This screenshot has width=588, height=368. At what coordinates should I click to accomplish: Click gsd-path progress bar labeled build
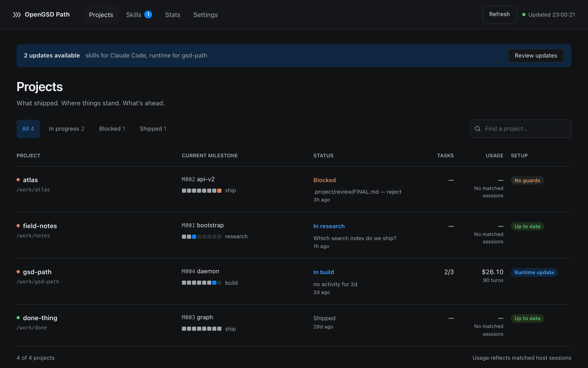click(201, 283)
